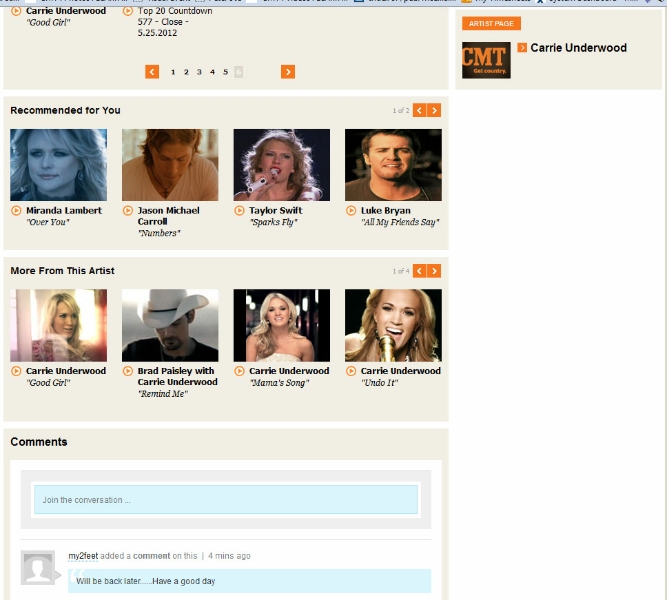Go to previous page of More From This Artist
The width and height of the screenshot is (667, 600).
[420, 271]
